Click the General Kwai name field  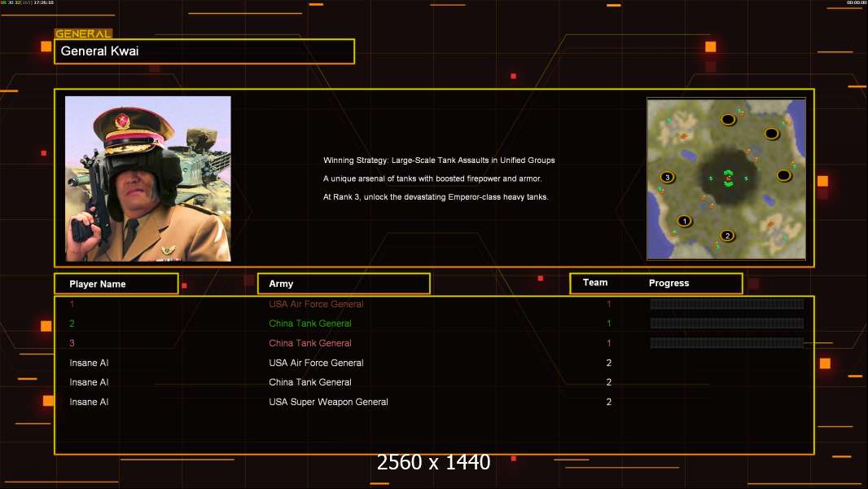pos(204,51)
